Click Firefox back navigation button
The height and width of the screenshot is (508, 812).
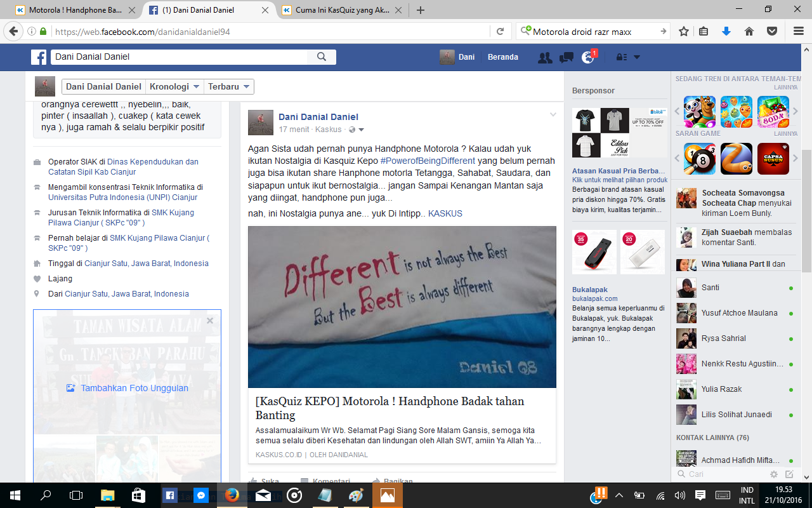click(13, 31)
